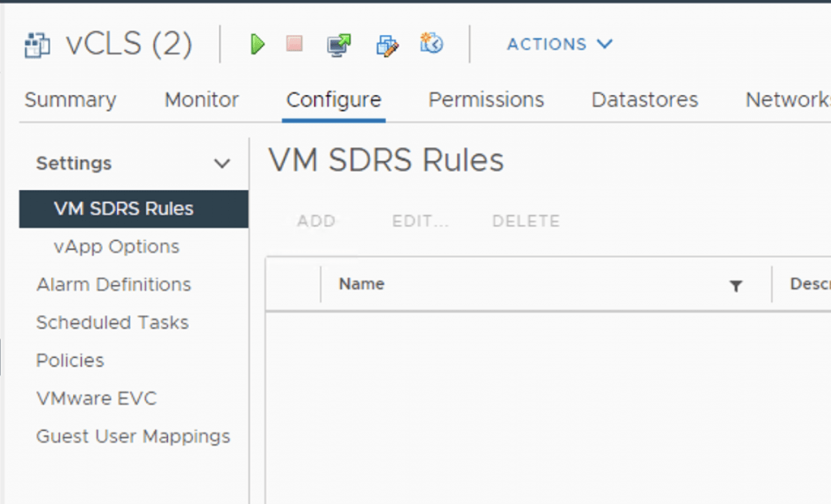Open VMware EVC settings

point(97,398)
